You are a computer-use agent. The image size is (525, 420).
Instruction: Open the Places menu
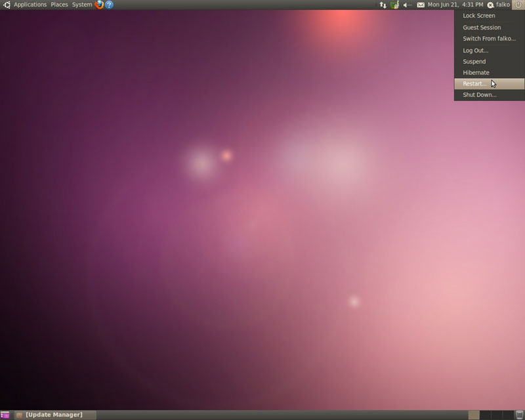coord(59,5)
